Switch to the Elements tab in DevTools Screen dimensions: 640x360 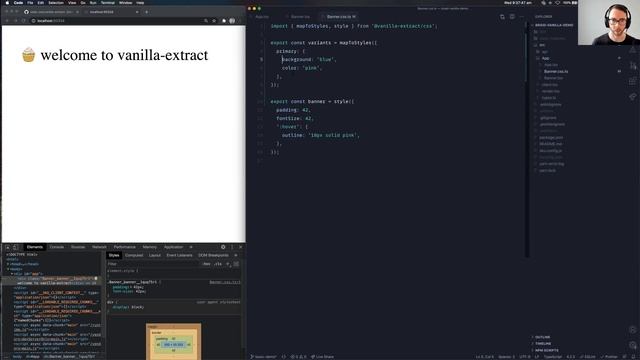(x=35, y=247)
